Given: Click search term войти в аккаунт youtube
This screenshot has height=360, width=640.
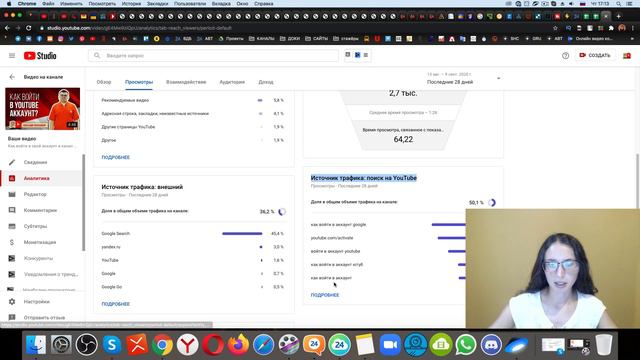Looking at the screenshot, I should 336,251.
